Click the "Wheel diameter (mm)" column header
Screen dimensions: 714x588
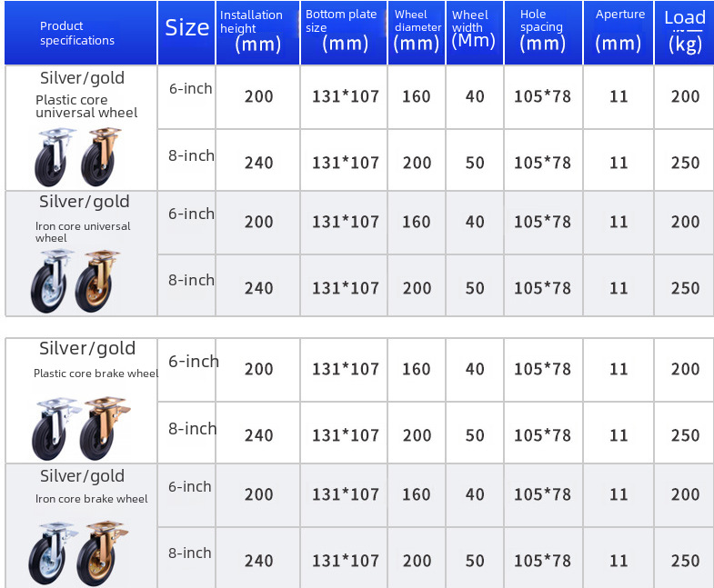417,31
